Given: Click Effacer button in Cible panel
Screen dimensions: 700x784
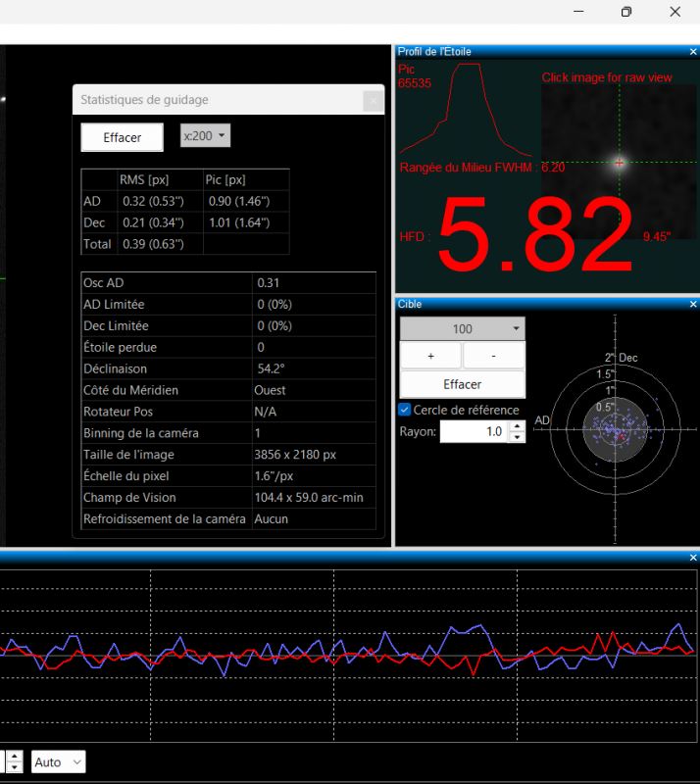Looking at the screenshot, I should [x=463, y=384].
